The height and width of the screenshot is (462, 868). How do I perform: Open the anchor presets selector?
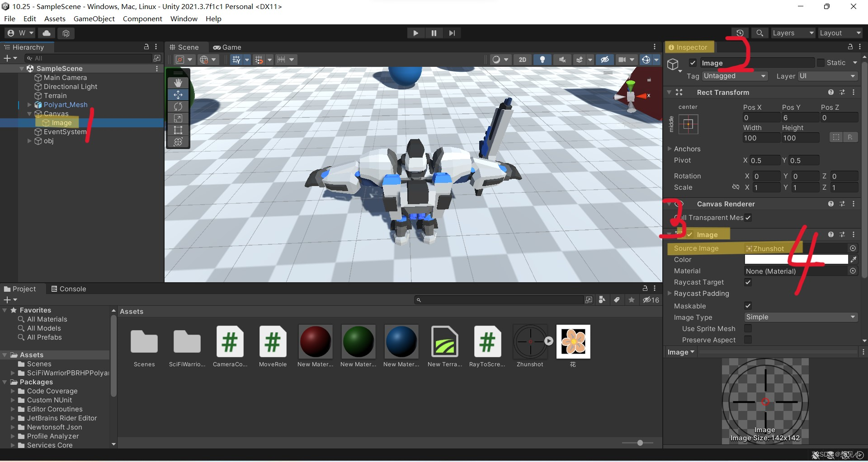point(688,124)
